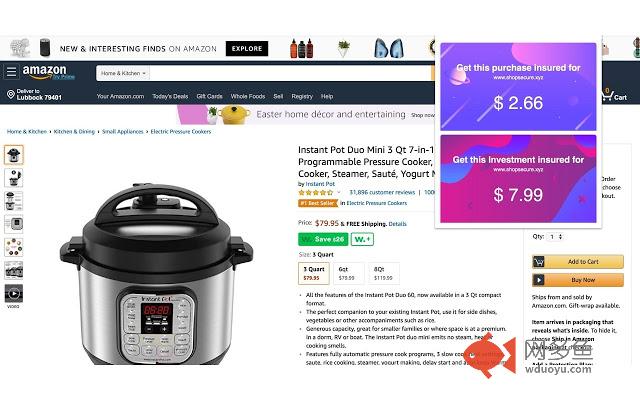Open the Home & Kitchen search category dropdown
This screenshot has width=640, height=400.
coord(123,73)
